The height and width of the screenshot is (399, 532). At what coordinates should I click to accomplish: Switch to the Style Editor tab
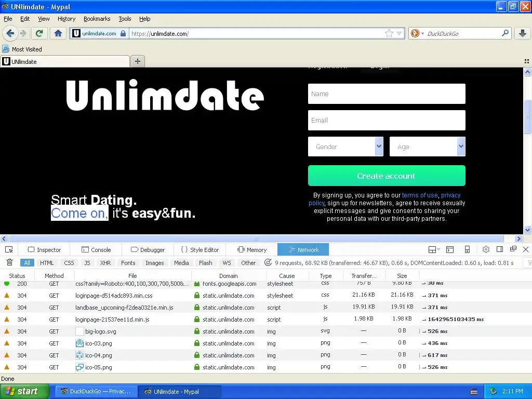point(200,250)
